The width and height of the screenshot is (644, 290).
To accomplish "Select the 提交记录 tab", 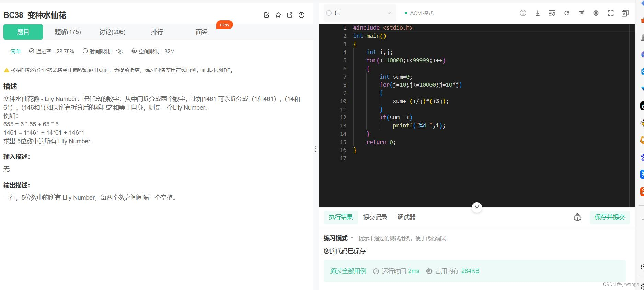I will [x=375, y=217].
